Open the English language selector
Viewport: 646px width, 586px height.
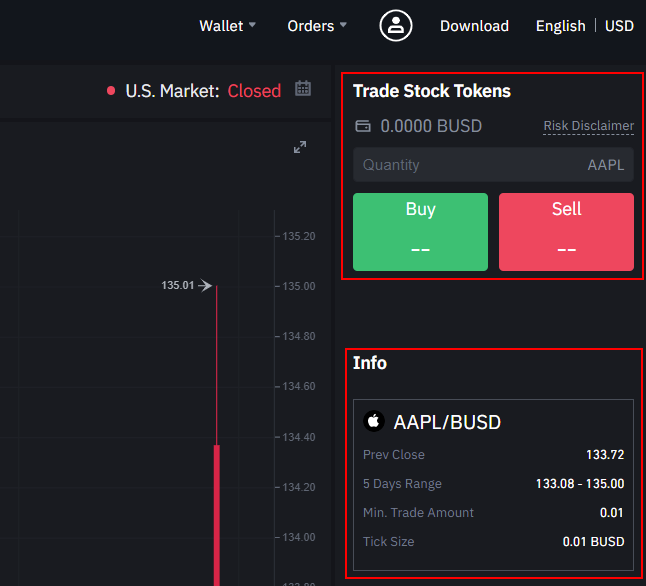click(x=560, y=26)
